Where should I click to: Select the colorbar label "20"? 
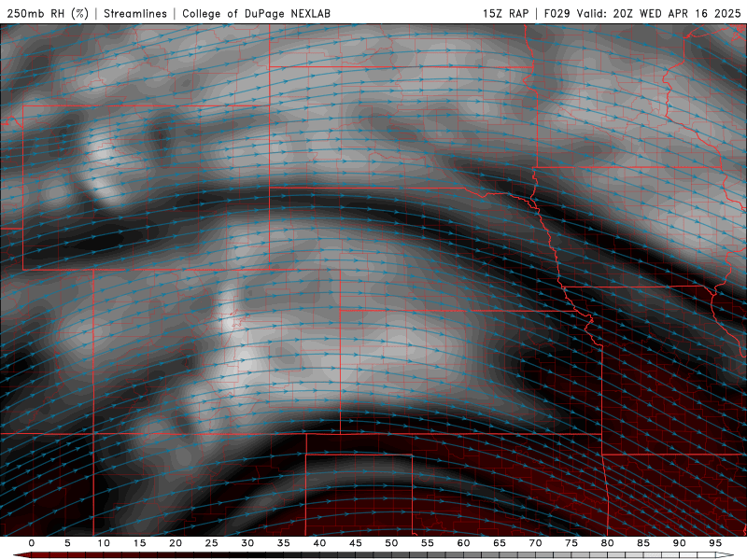(176, 543)
